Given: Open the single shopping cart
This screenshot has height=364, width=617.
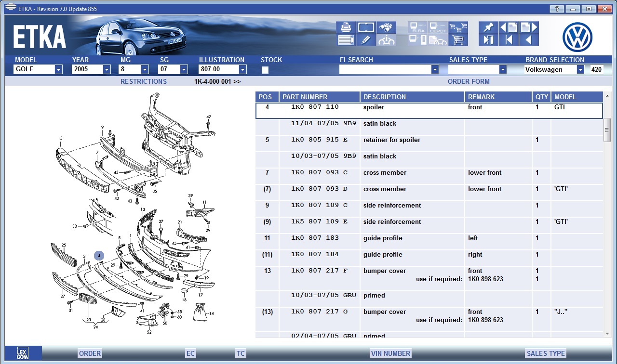Looking at the screenshot, I should (458, 40).
